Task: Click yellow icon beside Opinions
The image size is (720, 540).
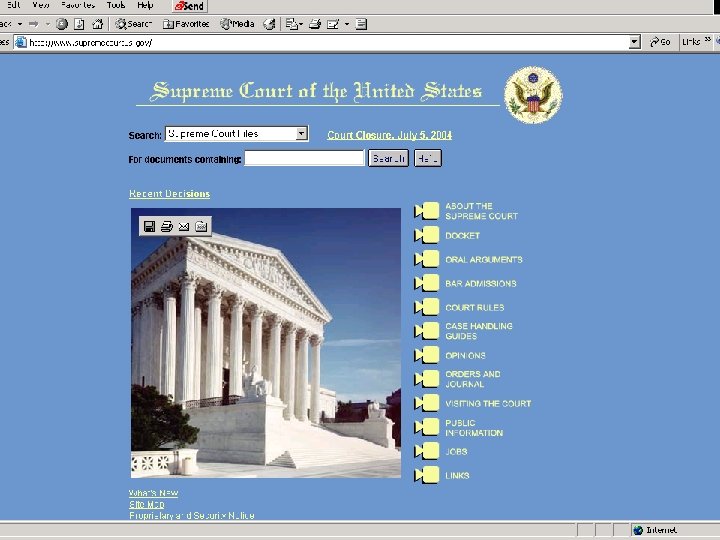Action: 427,355
